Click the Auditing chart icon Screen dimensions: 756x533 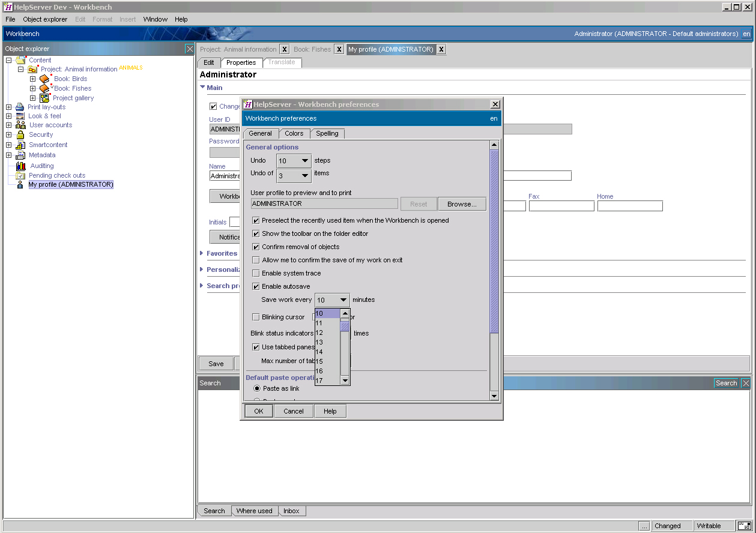pos(21,166)
